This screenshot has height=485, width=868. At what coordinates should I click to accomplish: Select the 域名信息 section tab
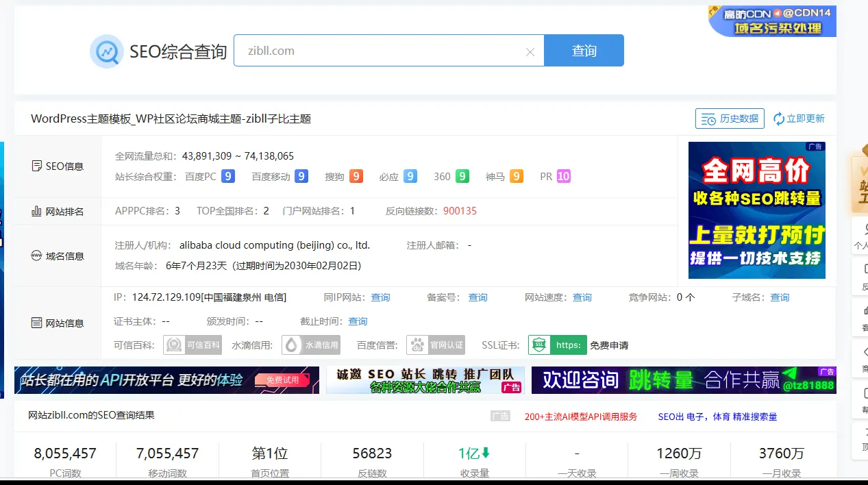(58, 256)
